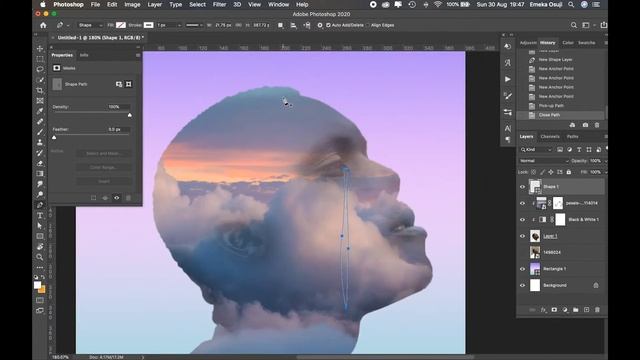Select the Eraser tool
Screen dimensions: 640x360
coord(40,163)
